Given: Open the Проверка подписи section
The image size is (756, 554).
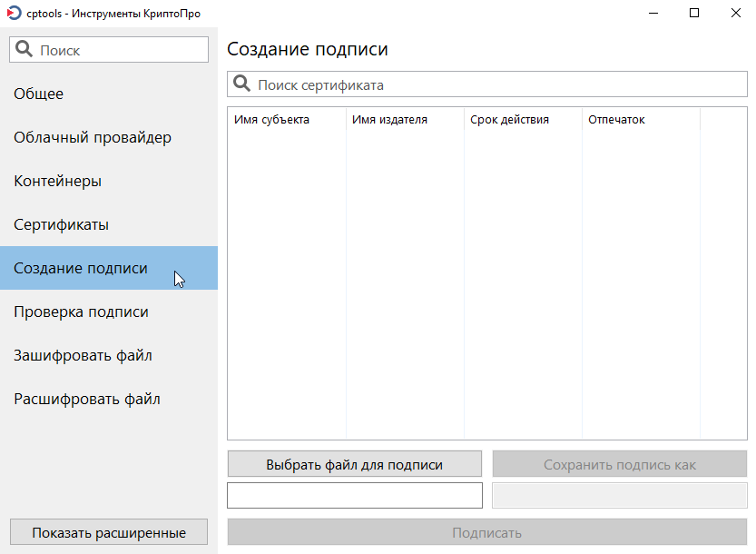Looking at the screenshot, I should tap(82, 312).
